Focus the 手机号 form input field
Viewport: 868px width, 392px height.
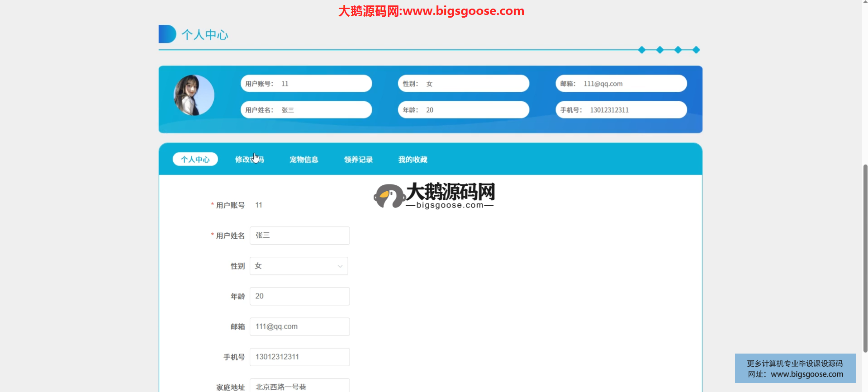(299, 357)
